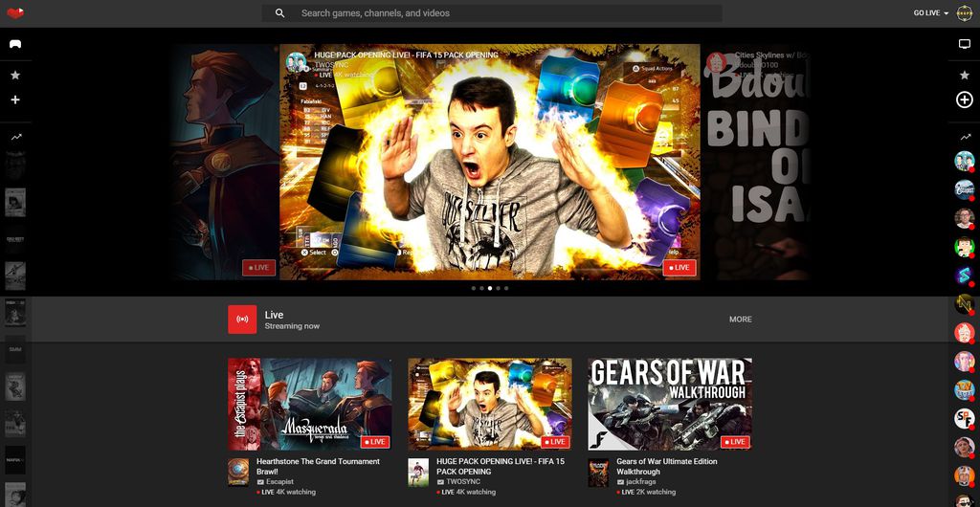Screen dimensions: 980x507
Task: Go to the fifth carousel dot
Action: 506,289
